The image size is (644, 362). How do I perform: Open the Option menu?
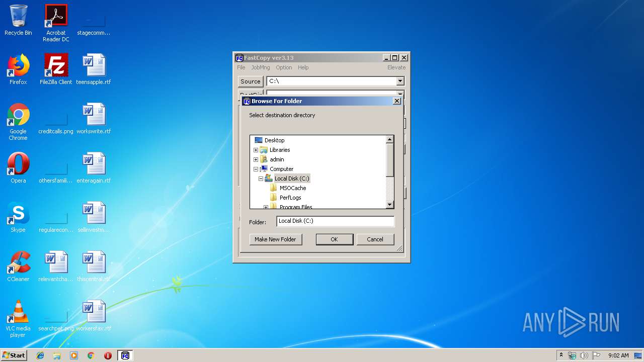pos(284,67)
